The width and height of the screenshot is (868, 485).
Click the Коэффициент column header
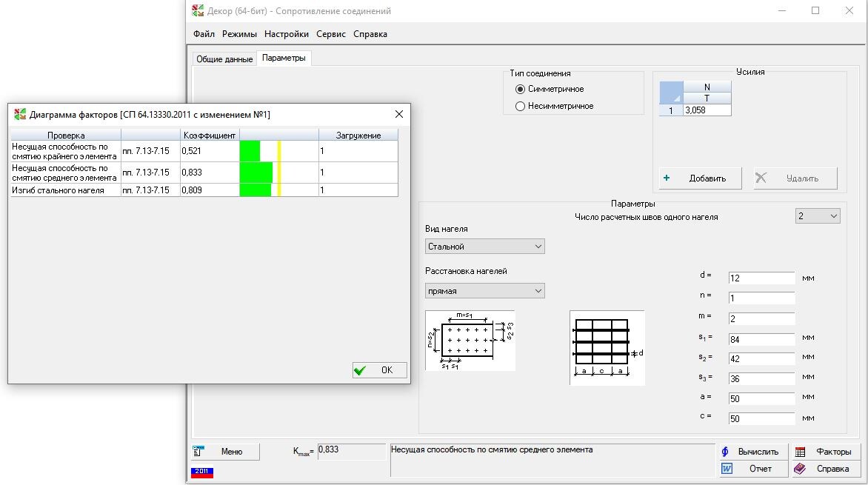[x=210, y=135]
